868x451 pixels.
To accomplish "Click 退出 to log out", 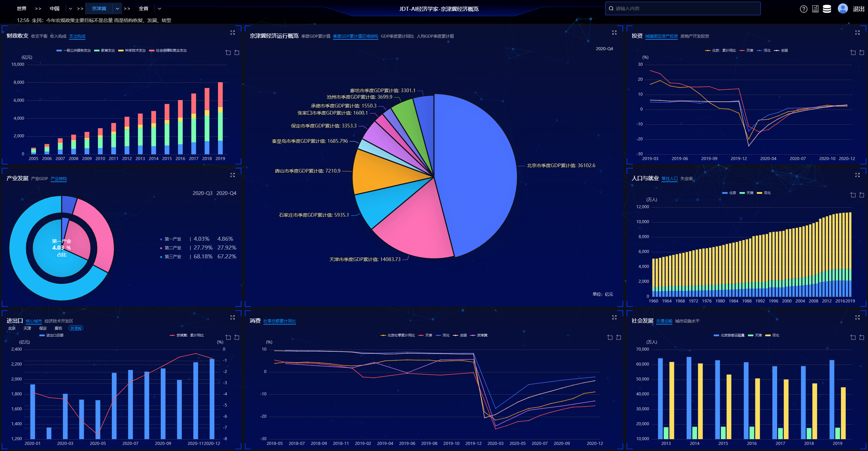I will click(x=859, y=9).
